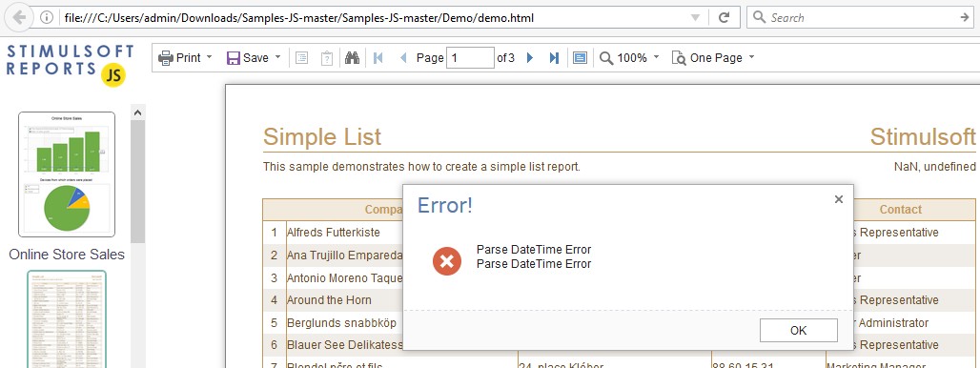Click the browser back arrow button
Screen dimensions: 980x368
[x=19, y=17]
